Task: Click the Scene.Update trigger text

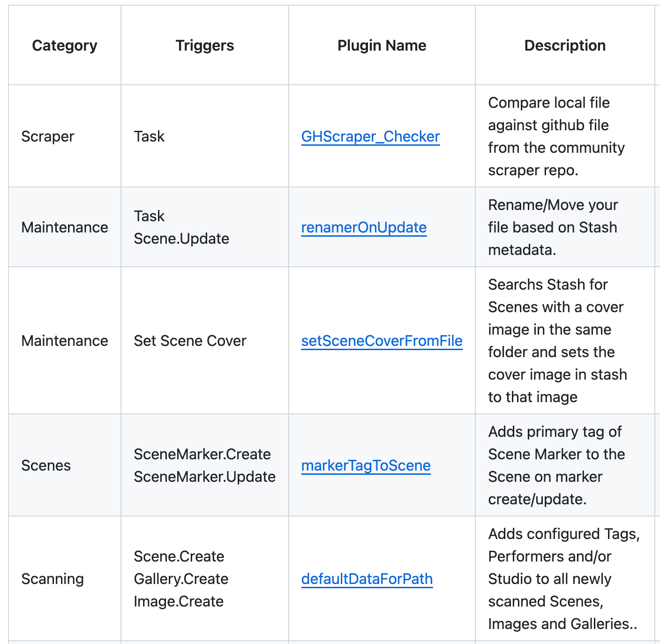Action: [x=181, y=239]
